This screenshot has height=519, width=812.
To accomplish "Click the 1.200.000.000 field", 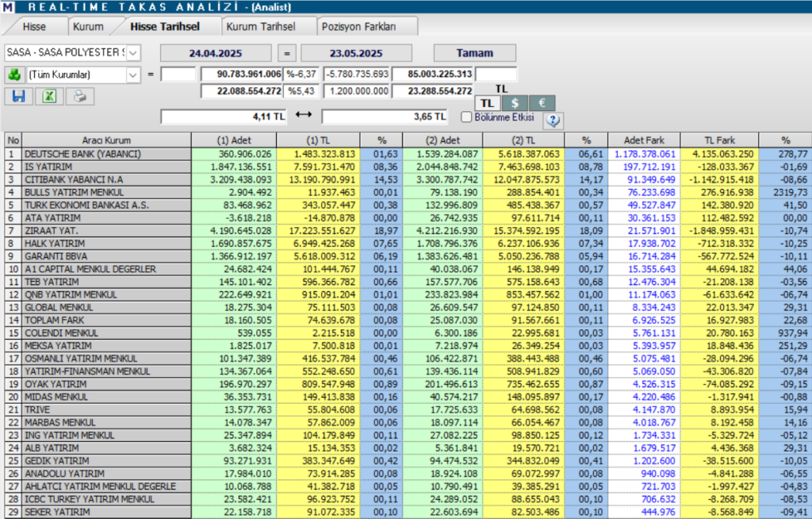I will (x=357, y=91).
